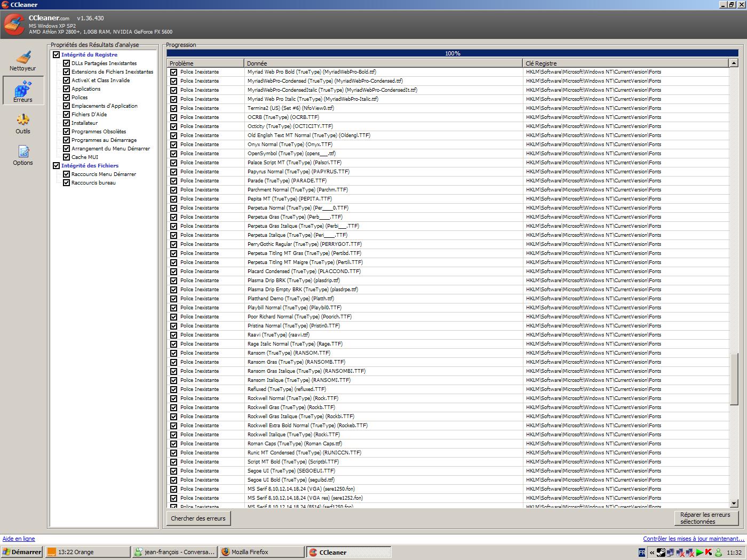The height and width of the screenshot is (560, 747).
Task: Open the Options settings section
Action: (22, 155)
